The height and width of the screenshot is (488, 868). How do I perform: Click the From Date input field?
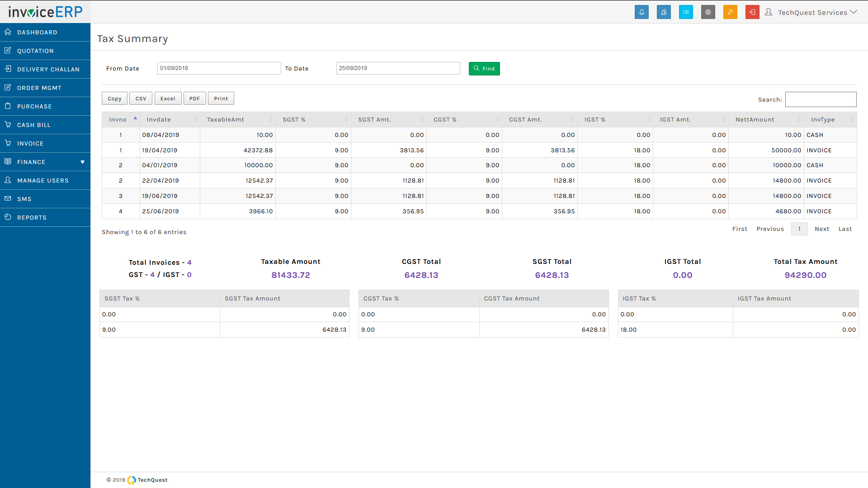click(217, 68)
